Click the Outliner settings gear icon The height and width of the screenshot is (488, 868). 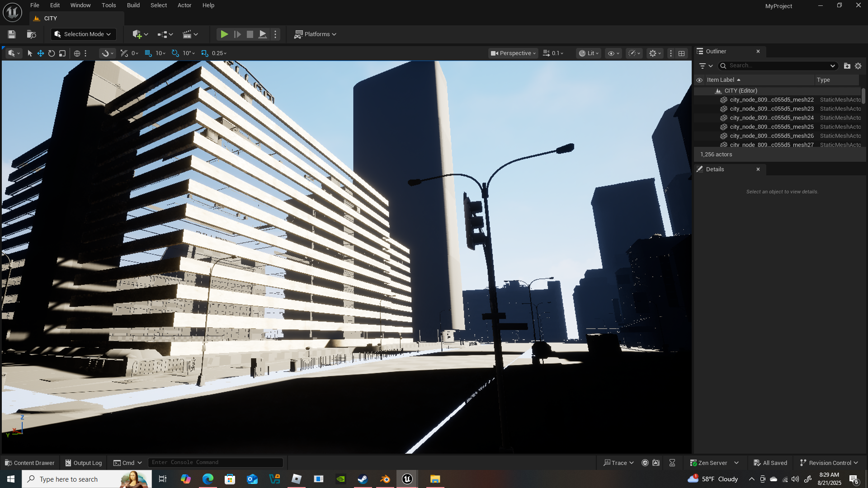point(858,66)
